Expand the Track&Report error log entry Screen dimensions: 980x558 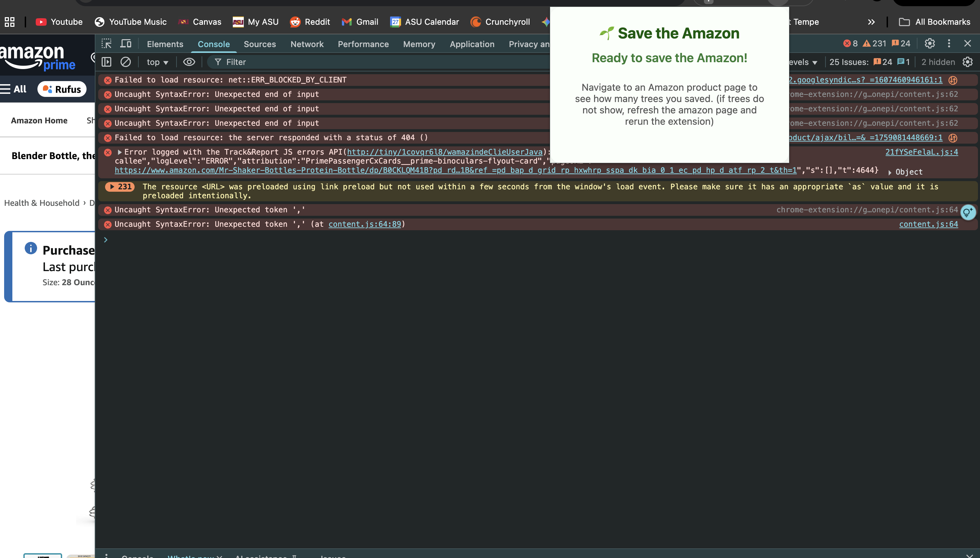point(119,152)
